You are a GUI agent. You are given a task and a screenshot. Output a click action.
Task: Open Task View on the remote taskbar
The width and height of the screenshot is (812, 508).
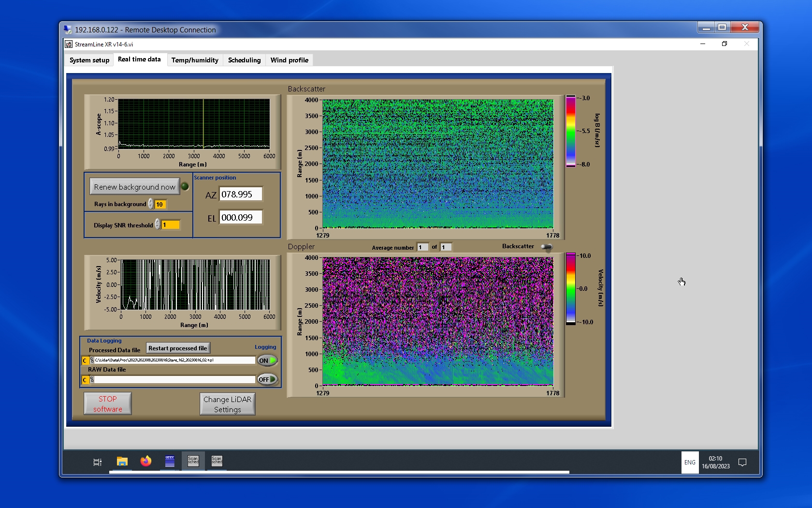tap(97, 462)
